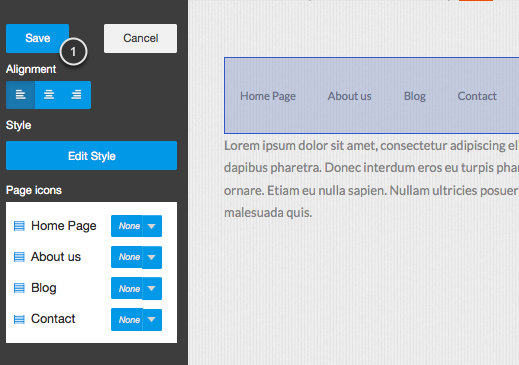This screenshot has height=365, width=519.
Task: Select left alignment icon
Action: [x=20, y=95]
